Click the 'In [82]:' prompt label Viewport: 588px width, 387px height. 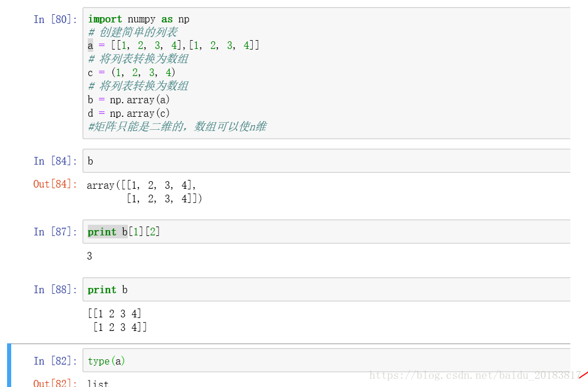[x=55, y=360]
